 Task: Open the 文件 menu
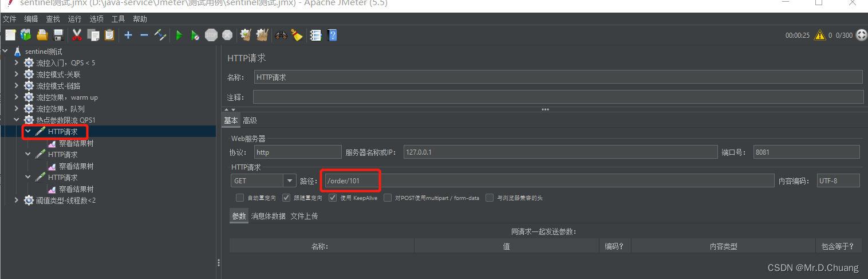[10, 19]
